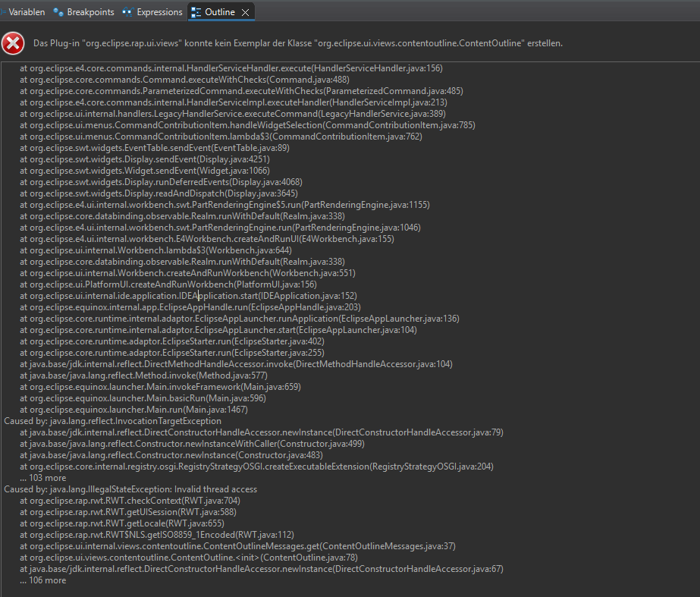This screenshot has width=700, height=597.
Task: Click the PartRenderingEngine$5.run line
Action: point(224,205)
